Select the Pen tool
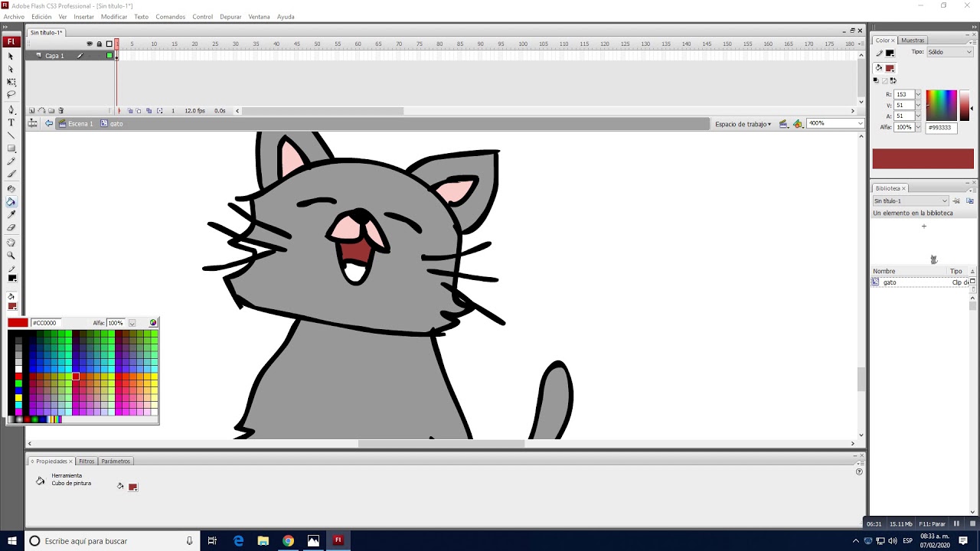Image resolution: width=980 pixels, height=551 pixels. 11,110
